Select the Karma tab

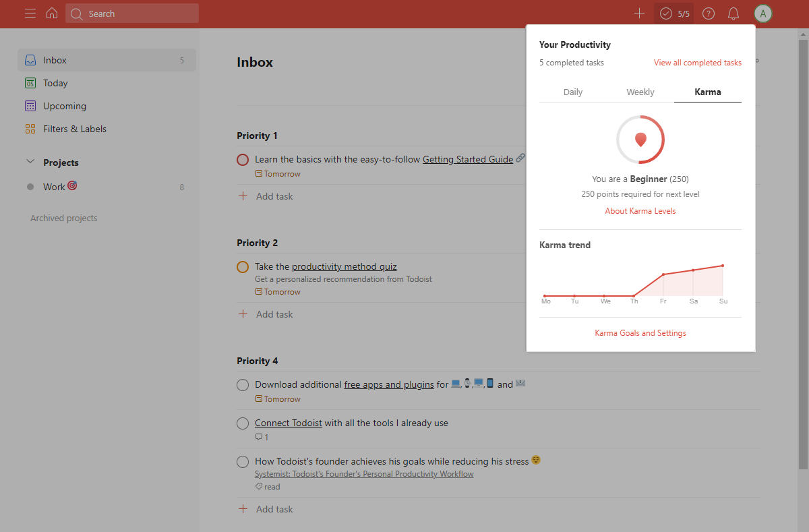[708, 92]
